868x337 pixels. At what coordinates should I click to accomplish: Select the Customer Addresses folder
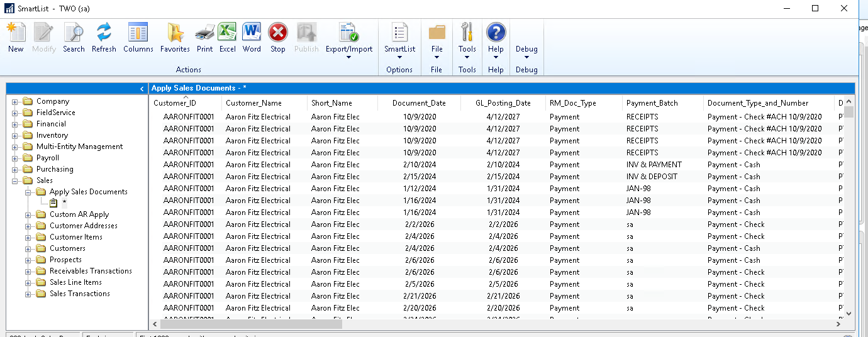(84, 226)
